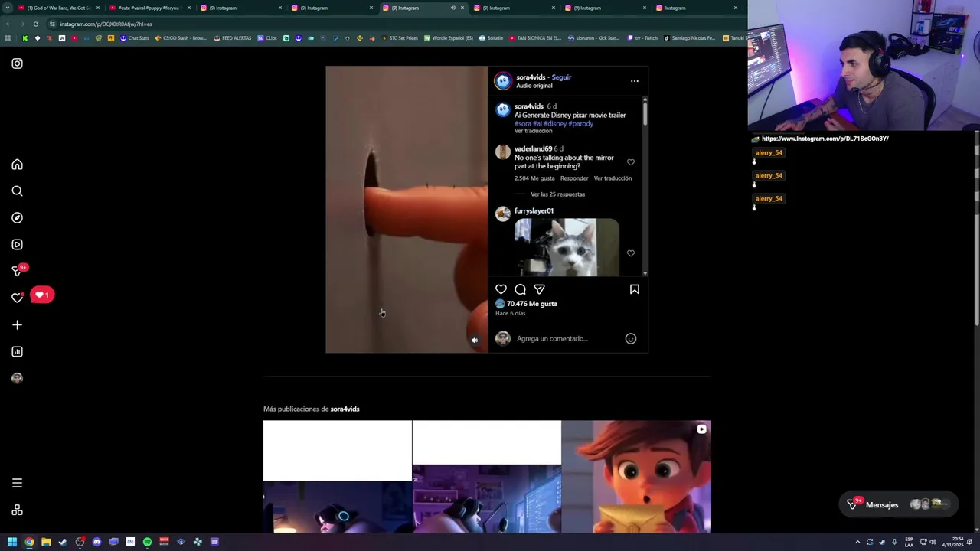Click the comment input field
Viewport: 980px width, 551px height.
[567, 339]
